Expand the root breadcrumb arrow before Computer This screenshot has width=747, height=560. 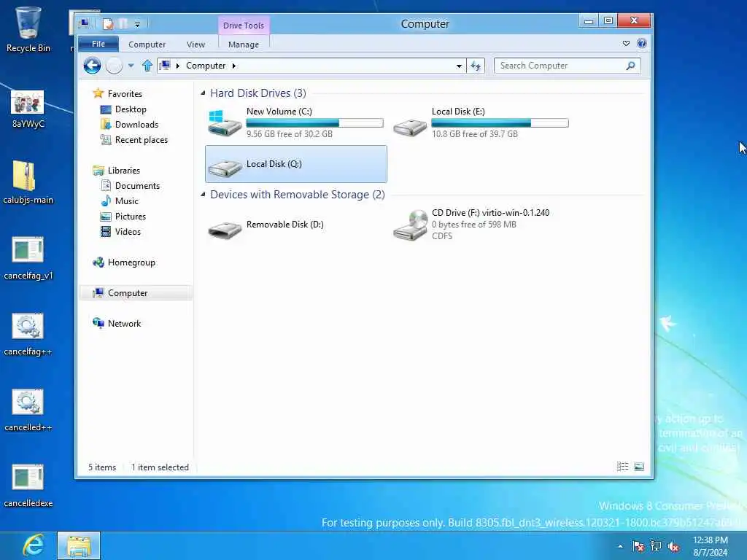pos(178,66)
